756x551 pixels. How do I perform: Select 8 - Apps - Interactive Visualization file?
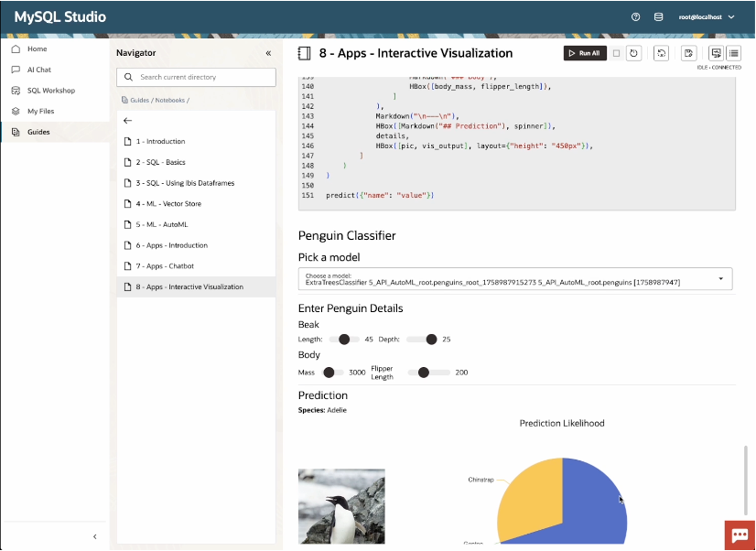click(196, 286)
